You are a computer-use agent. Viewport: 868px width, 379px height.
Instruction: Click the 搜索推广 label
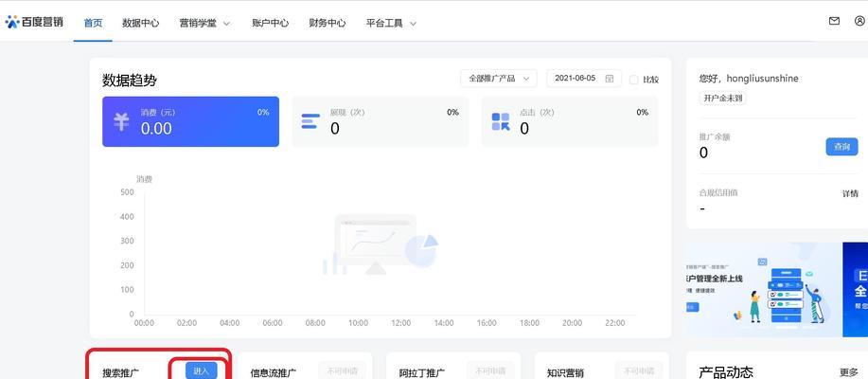point(120,372)
